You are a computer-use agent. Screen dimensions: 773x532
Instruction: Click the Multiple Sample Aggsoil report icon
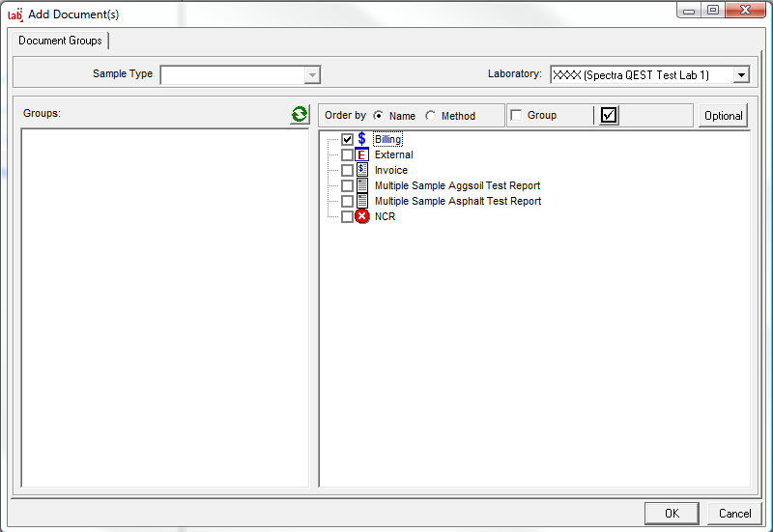362,185
